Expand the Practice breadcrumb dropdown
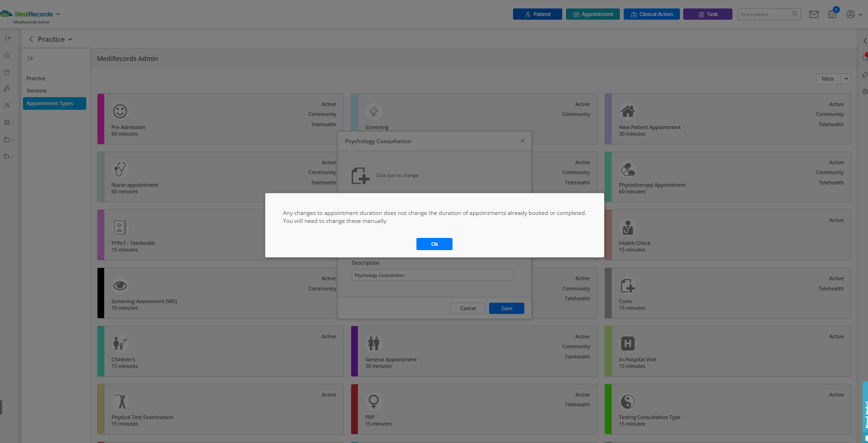 point(70,39)
